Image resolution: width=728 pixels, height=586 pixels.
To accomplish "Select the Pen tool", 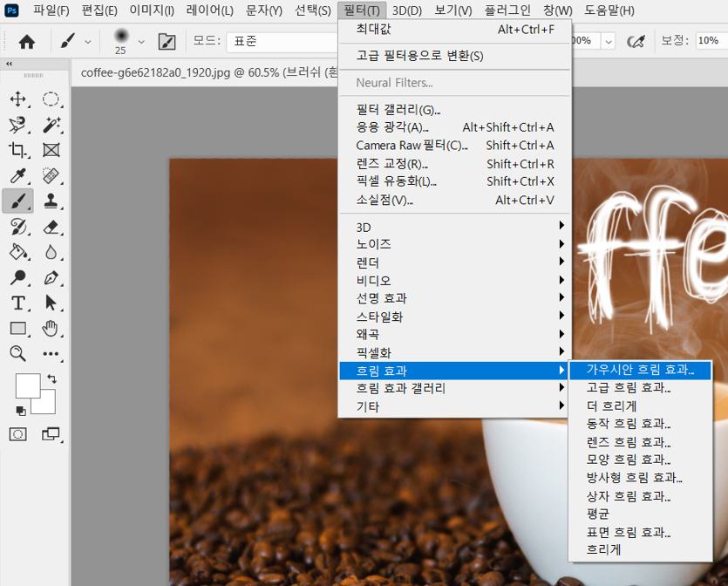I will pos(51,277).
